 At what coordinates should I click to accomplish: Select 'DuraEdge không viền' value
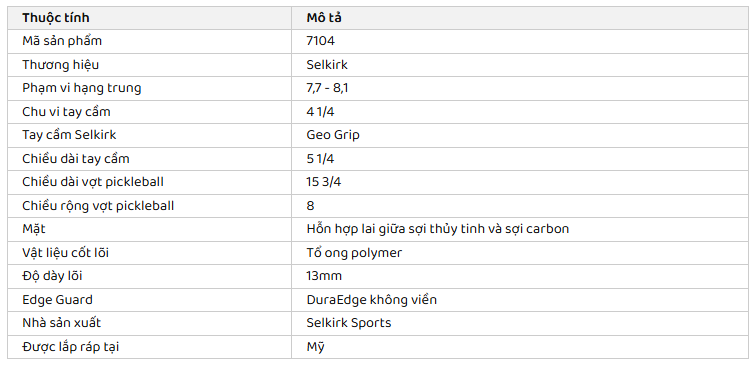click(x=371, y=300)
